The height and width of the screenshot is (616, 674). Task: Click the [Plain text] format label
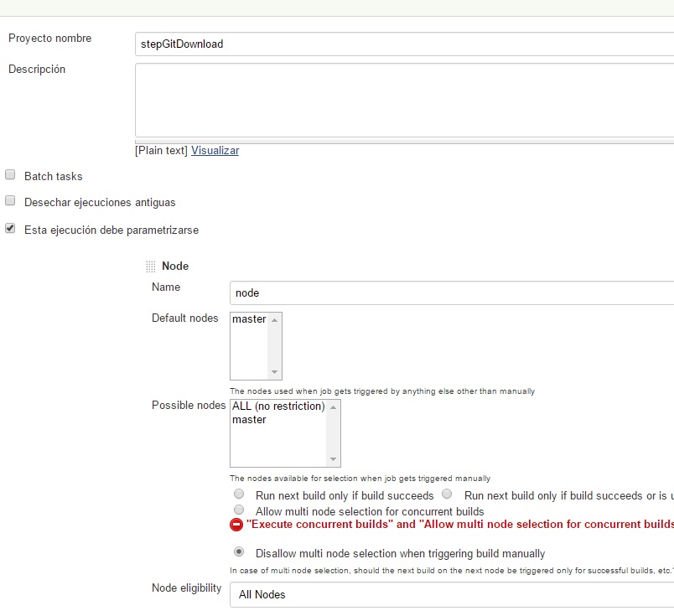161,151
